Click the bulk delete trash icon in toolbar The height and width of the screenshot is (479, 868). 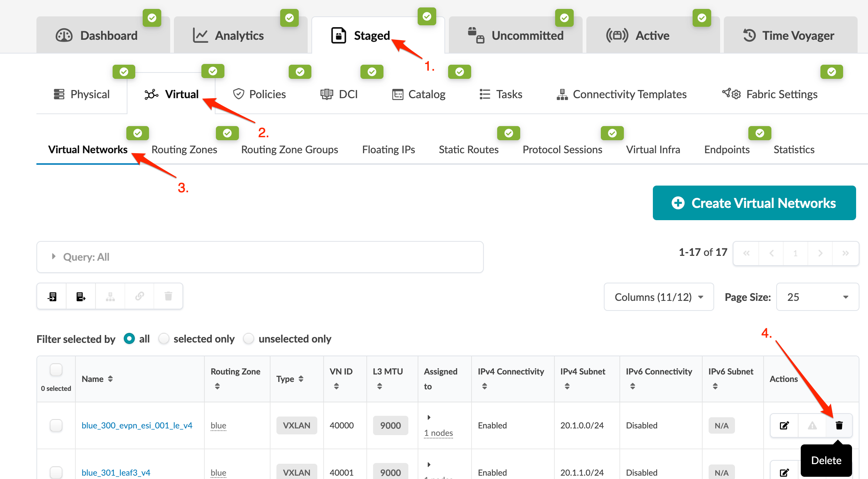(x=168, y=296)
